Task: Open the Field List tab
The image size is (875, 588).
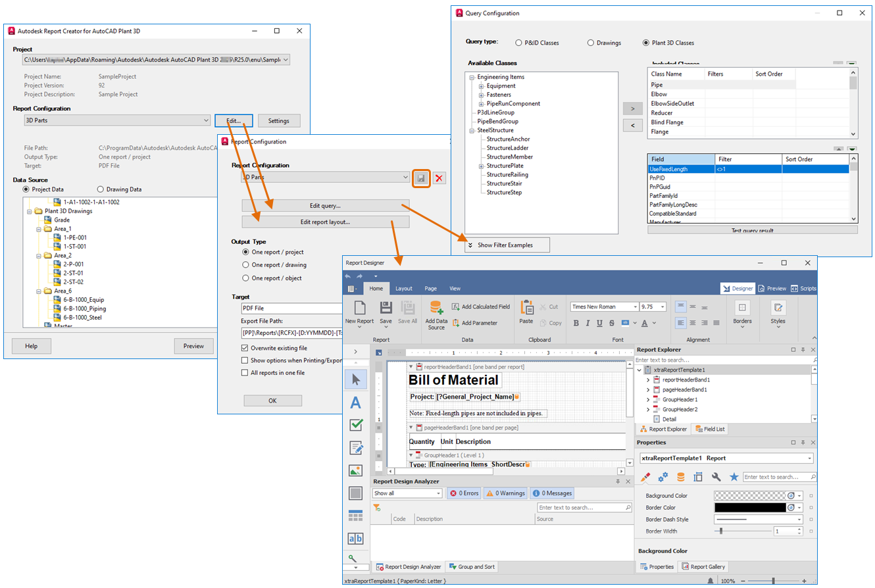Action: [x=709, y=429]
